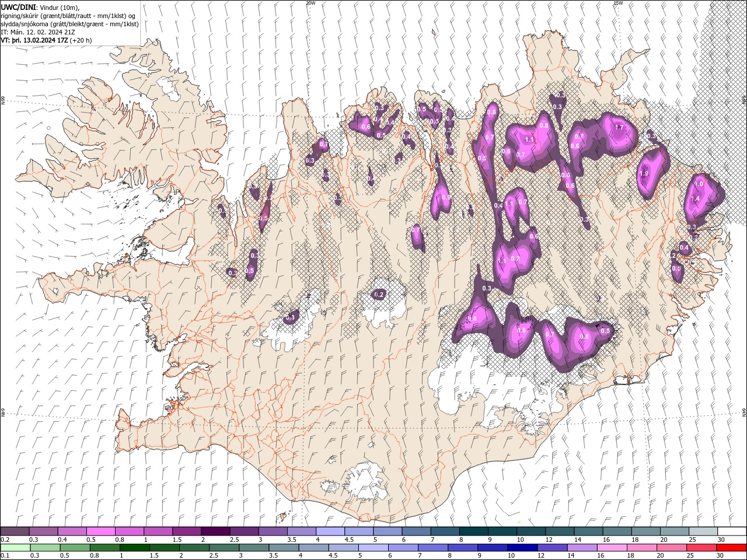Click the pale green rain swatch labeled 0.1
The height and width of the screenshot is (560, 747).
click(x=15, y=548)
